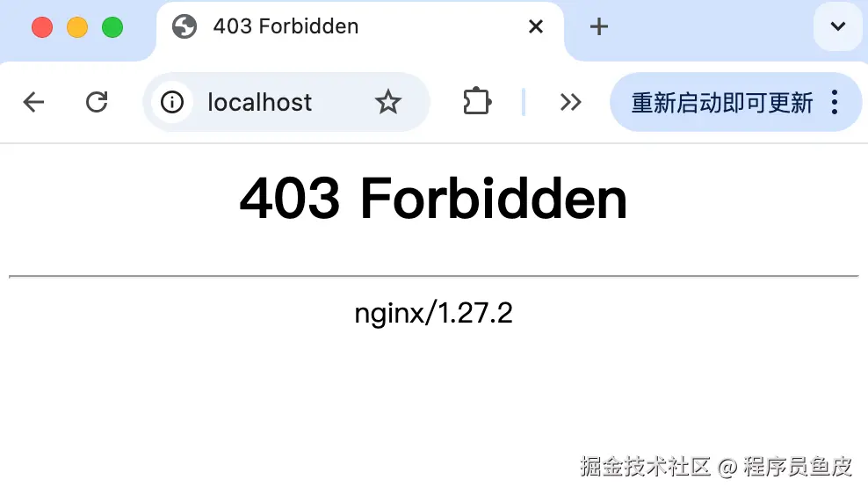Click the 掘金技术社区 watermark text
The height and width of the screenshot is (494, 868).
click(646, 466)
